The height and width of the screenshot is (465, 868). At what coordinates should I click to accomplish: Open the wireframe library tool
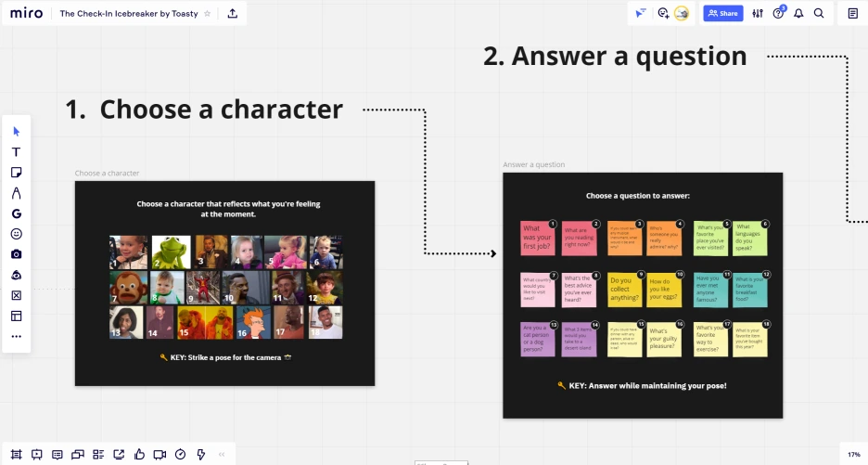click(x=16, y=295)
